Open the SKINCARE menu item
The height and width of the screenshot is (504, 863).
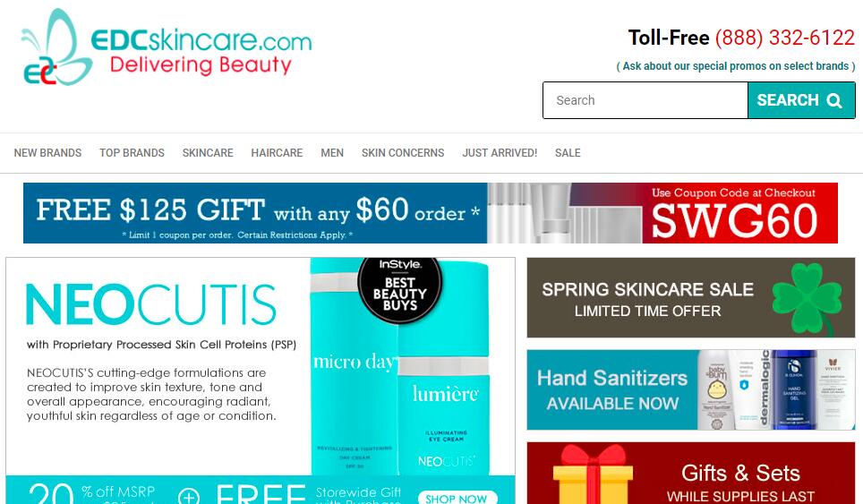click(x=208, y=153)
